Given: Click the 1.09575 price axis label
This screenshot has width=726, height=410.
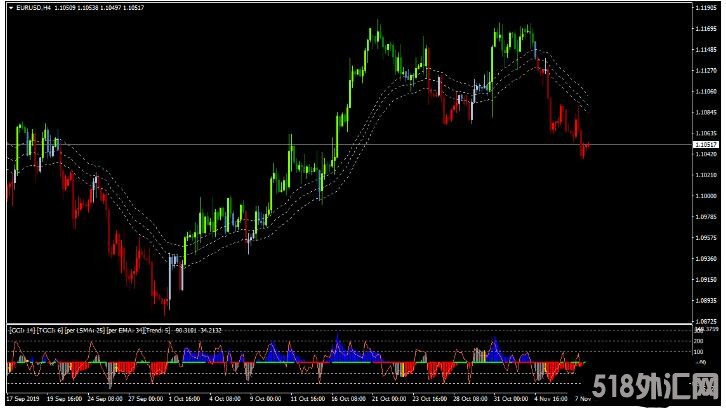Looking at the screenshot, I should pos(706,237).
